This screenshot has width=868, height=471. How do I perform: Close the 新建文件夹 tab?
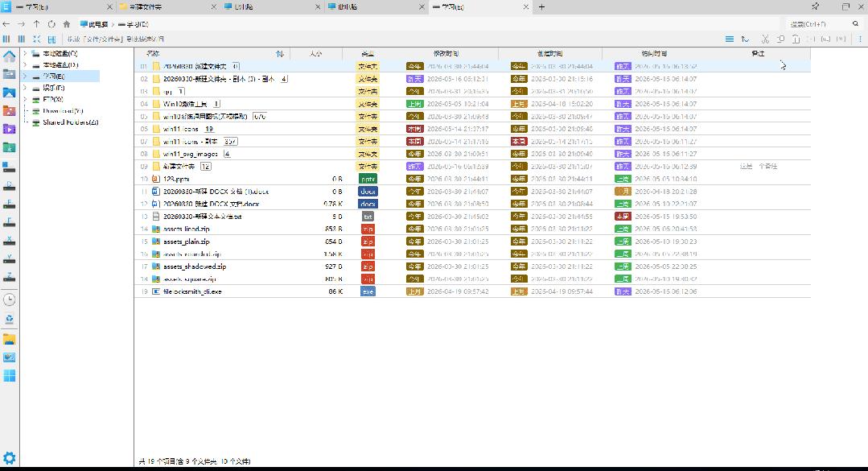[214, 6]
